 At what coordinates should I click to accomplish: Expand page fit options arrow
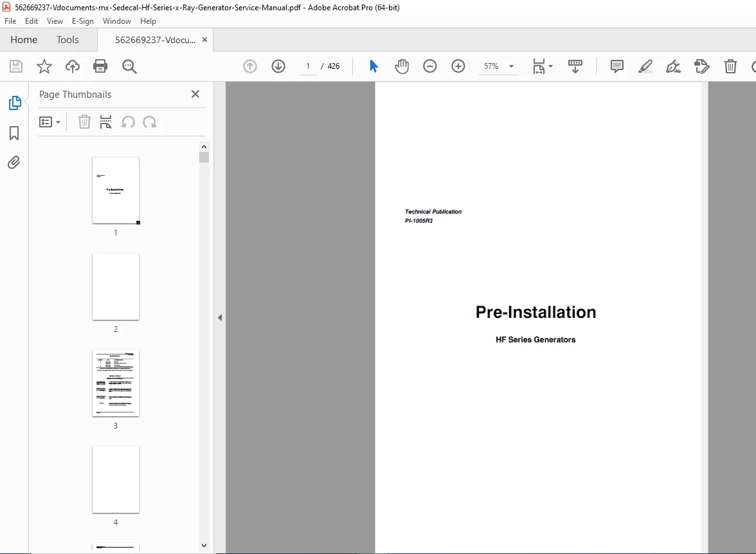550,66
